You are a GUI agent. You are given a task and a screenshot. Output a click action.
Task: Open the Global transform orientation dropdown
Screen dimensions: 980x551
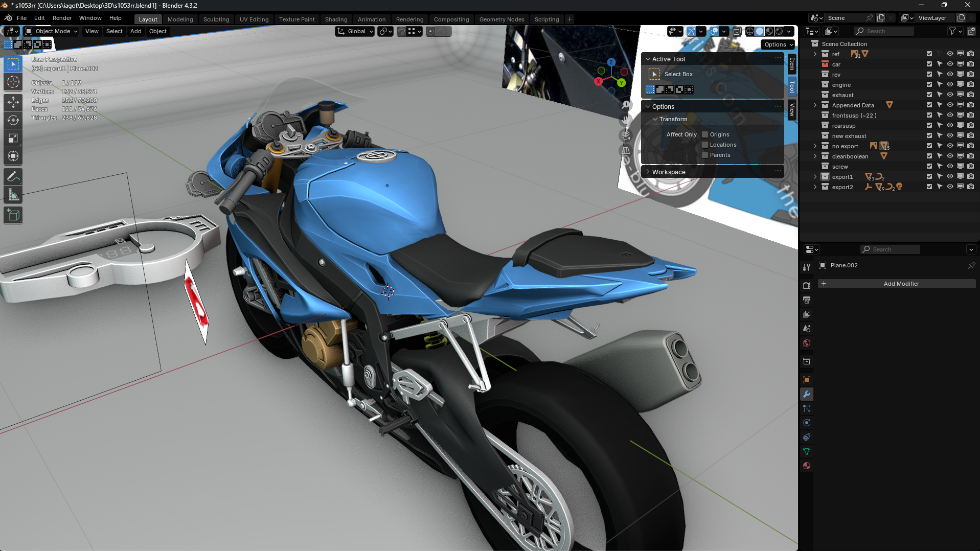(x=355, y=31)
